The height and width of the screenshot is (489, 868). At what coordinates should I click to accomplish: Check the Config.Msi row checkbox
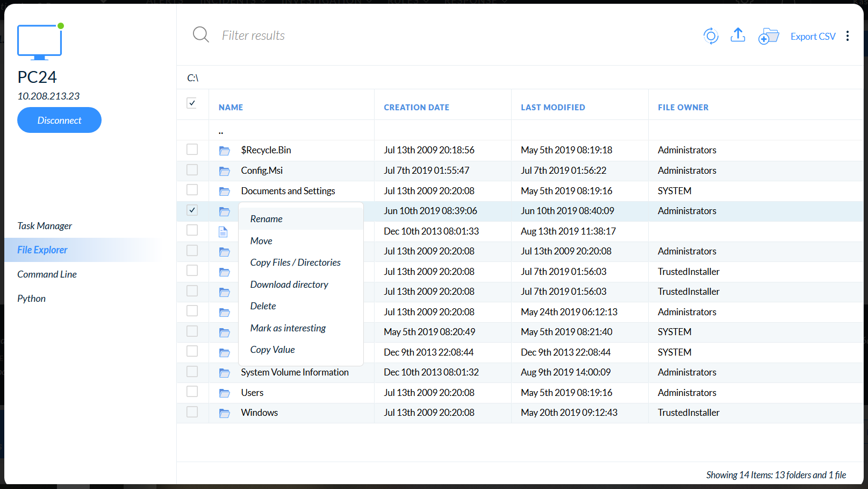tap(192, 170)
